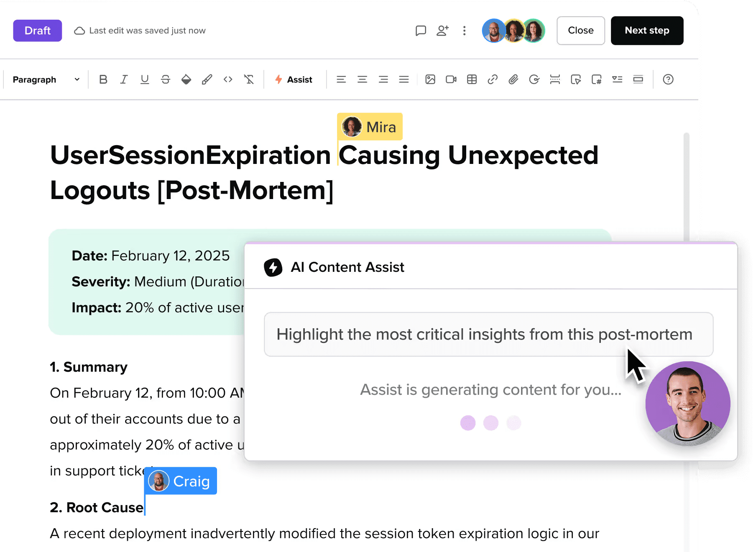Click the AI Content Assist panel header
Viewport: 756px width, 552px height.
pyautogui.click(x=347, y=267)
